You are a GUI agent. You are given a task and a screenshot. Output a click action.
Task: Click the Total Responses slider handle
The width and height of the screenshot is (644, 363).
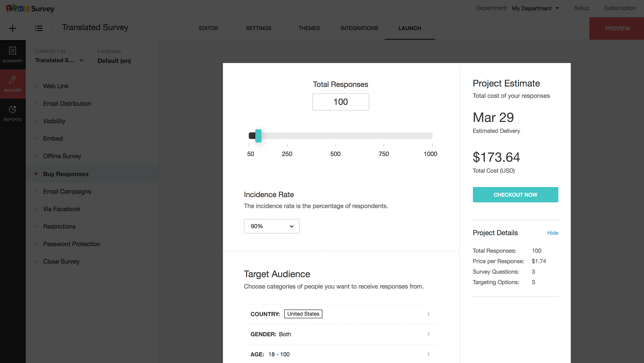point(258,136)
